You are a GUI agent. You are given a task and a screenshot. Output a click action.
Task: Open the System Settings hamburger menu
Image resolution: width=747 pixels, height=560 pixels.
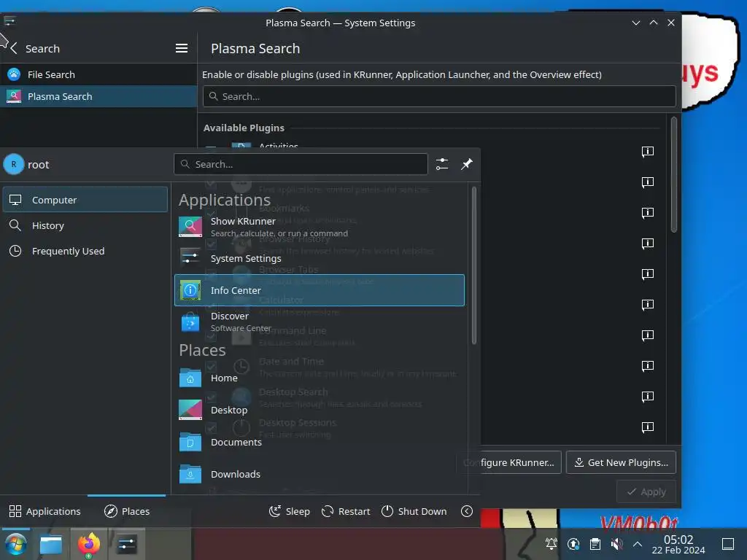pos(182,48)
